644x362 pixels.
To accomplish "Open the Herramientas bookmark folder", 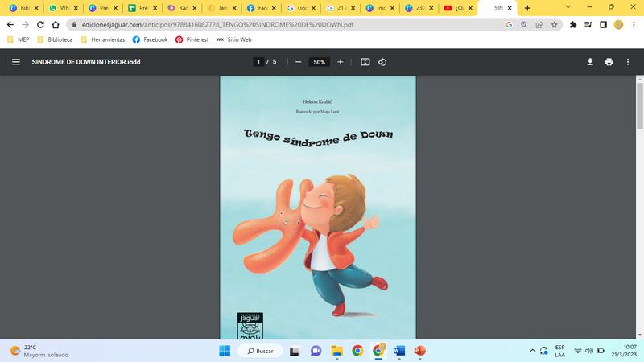I will point(103,39).
